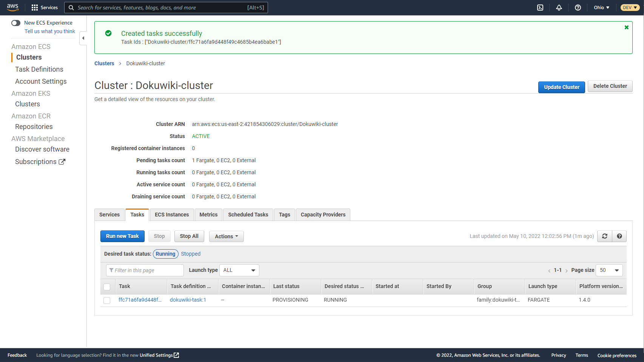Check the ffc71a6fa9d448f task row checkbox

[x=107, y=300]
